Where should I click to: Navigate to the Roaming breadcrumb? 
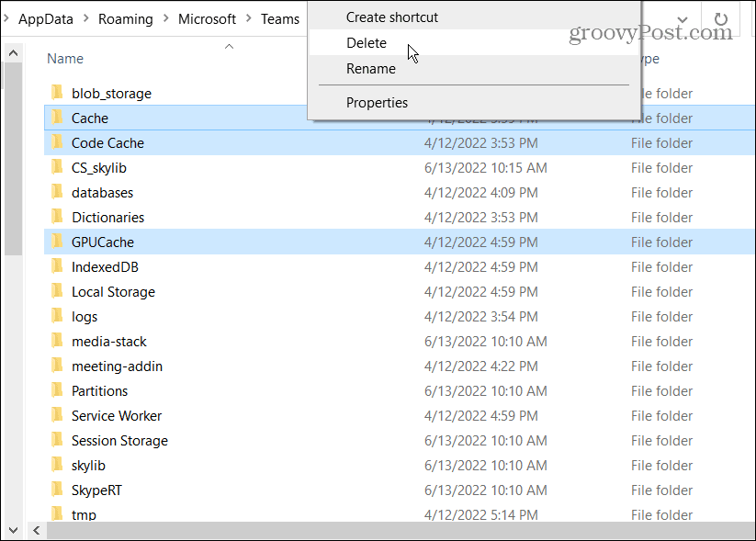(125, 18)
